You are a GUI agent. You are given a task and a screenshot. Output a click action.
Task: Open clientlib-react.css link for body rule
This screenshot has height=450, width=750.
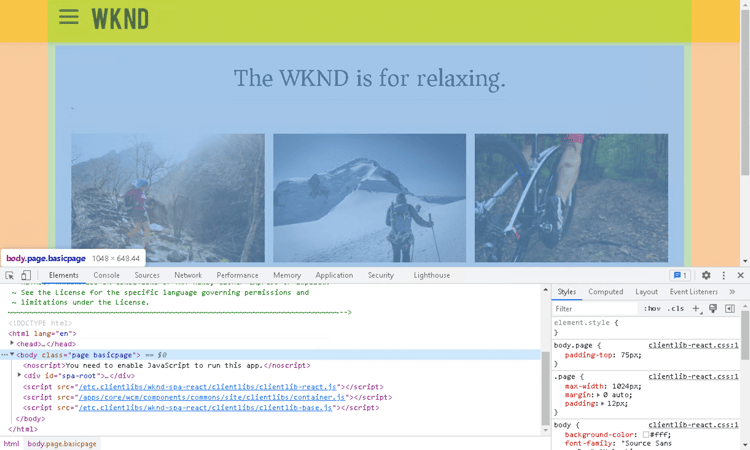693,425
